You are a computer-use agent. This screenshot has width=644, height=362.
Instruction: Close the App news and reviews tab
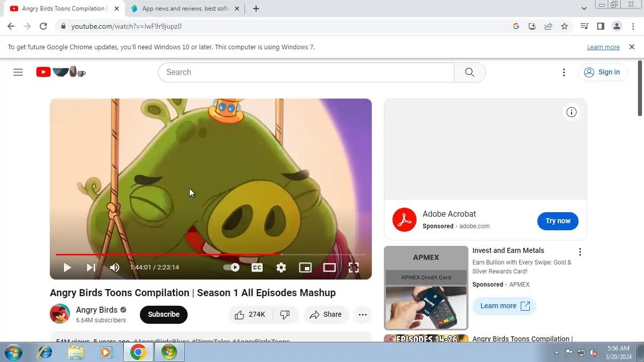pos(237,9)
